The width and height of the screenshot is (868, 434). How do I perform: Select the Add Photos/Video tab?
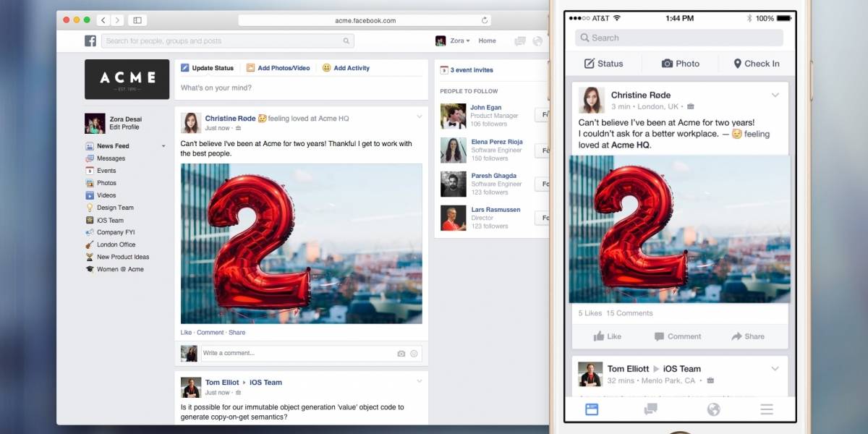click(x=278, y=68)
